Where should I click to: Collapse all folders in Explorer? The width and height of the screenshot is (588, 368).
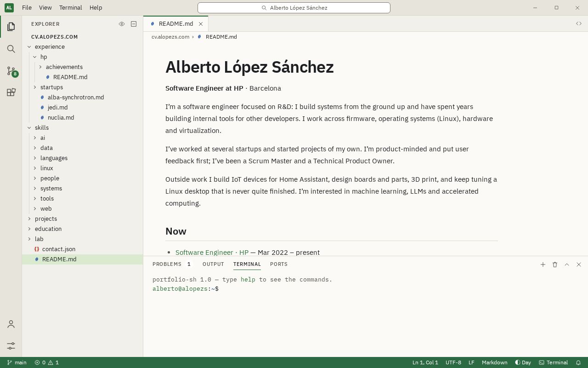pos(134,24)
